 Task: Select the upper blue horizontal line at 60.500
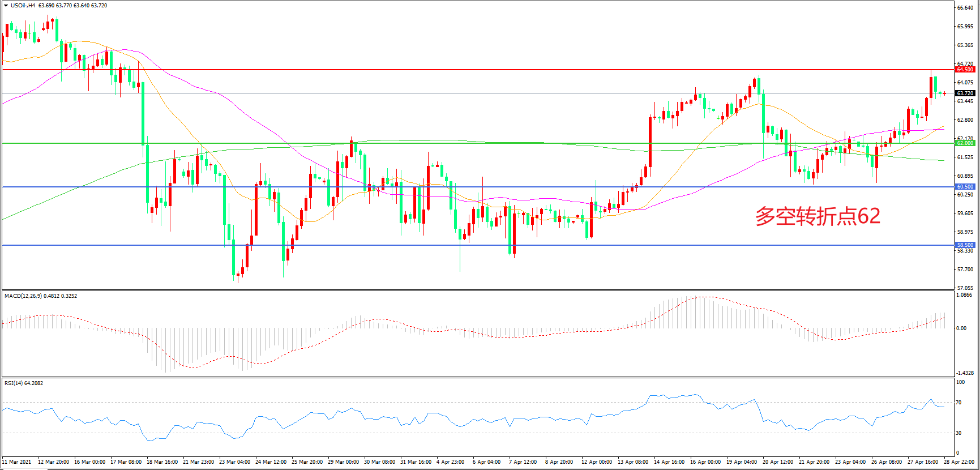pos(453,187)
